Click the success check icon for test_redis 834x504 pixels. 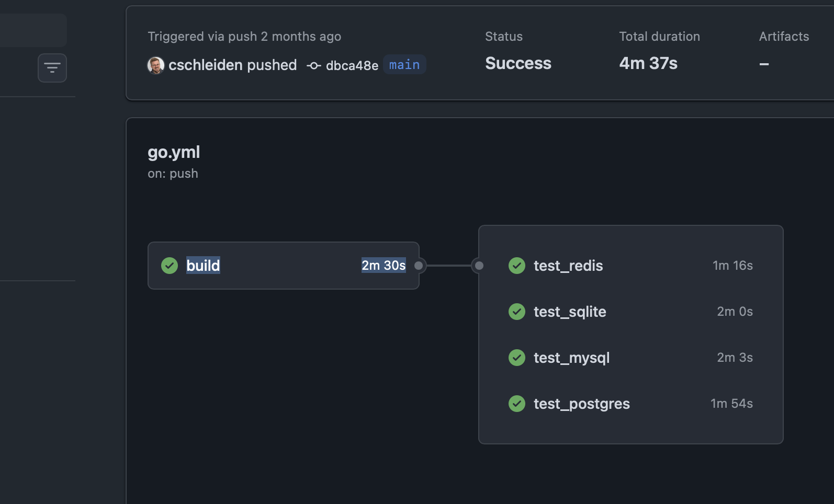(517, 266)
